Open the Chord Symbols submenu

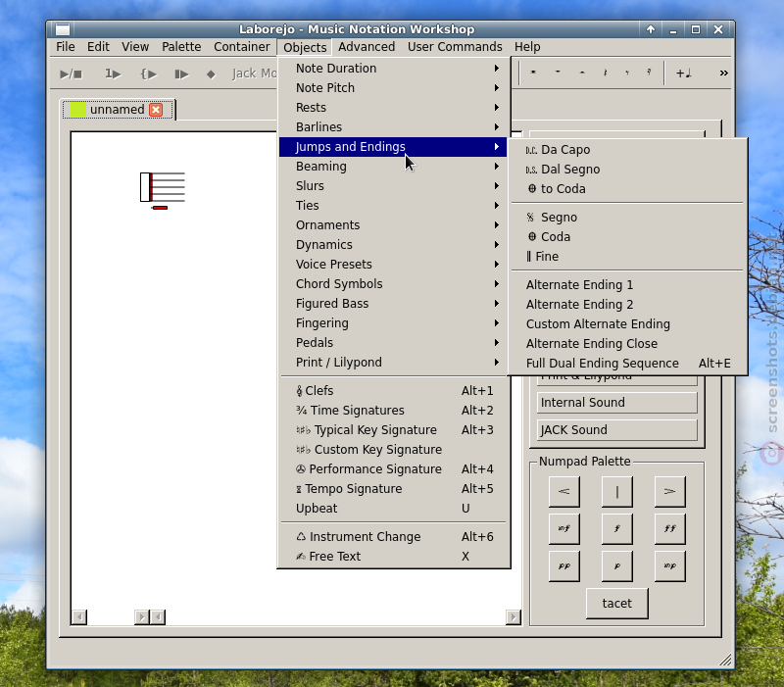click(x=394, y=283)
